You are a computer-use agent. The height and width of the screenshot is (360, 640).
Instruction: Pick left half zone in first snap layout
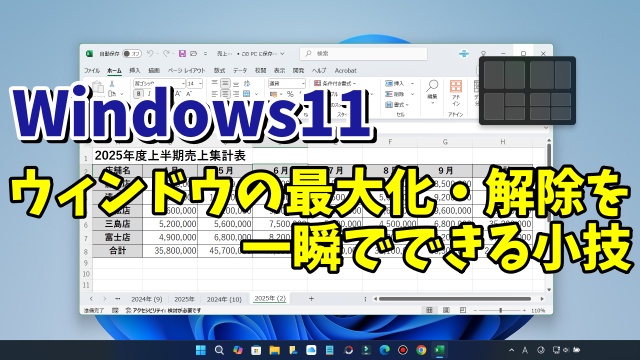494,75
